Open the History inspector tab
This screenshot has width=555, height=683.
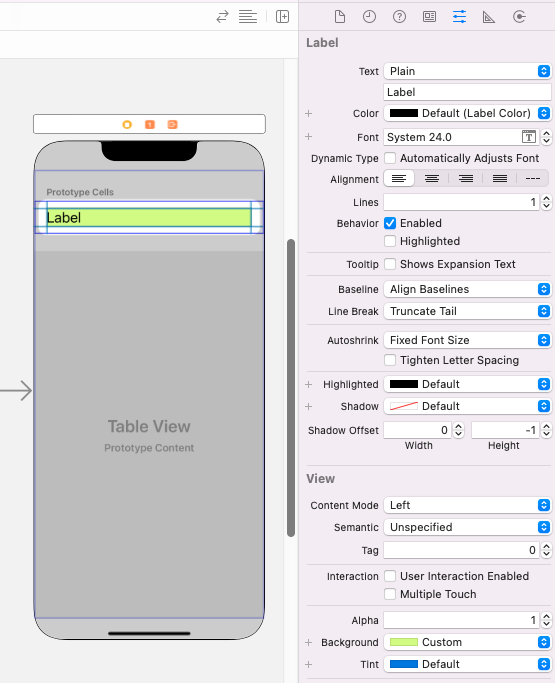tap(369, 17)
